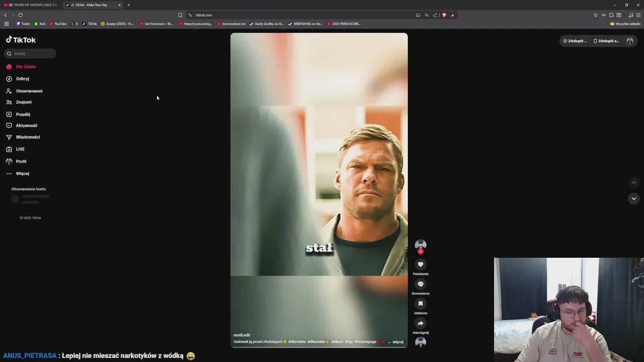
Task: Expand caption with więcej
Action: coord(398,342)
